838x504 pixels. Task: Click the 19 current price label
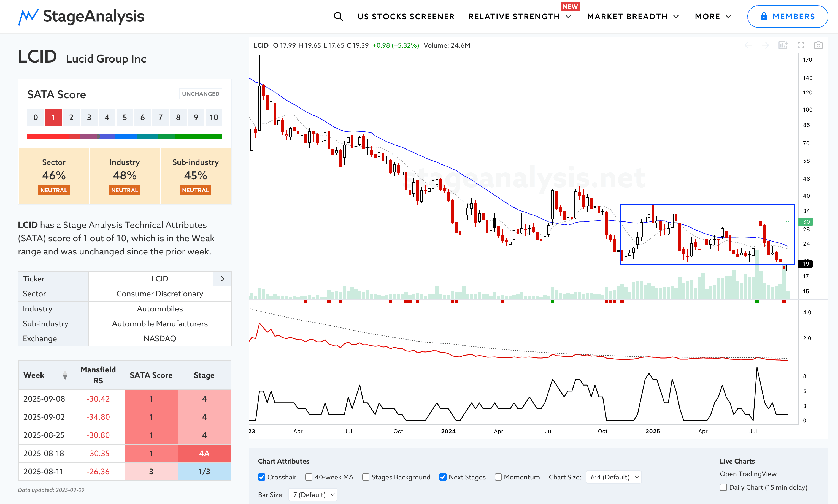(x=806, y=264)
